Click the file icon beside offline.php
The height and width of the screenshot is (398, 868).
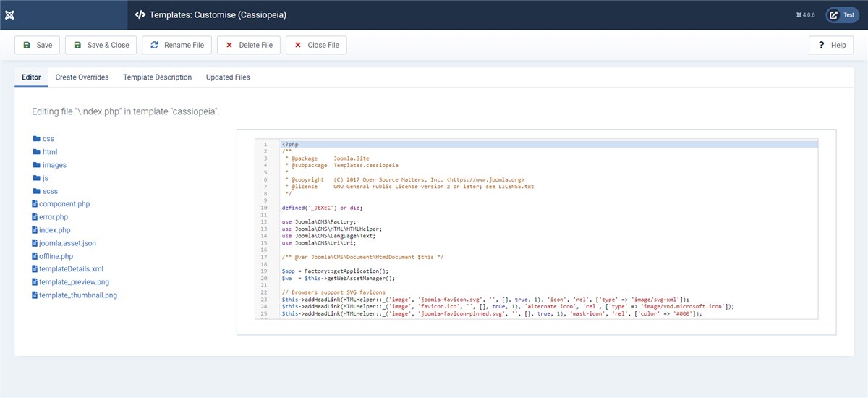[x=35, y=256]
